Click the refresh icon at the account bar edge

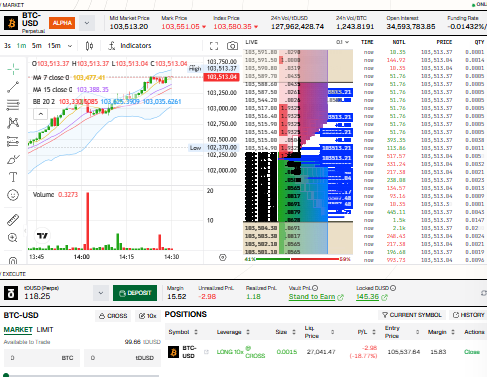(x=484, y=293)
